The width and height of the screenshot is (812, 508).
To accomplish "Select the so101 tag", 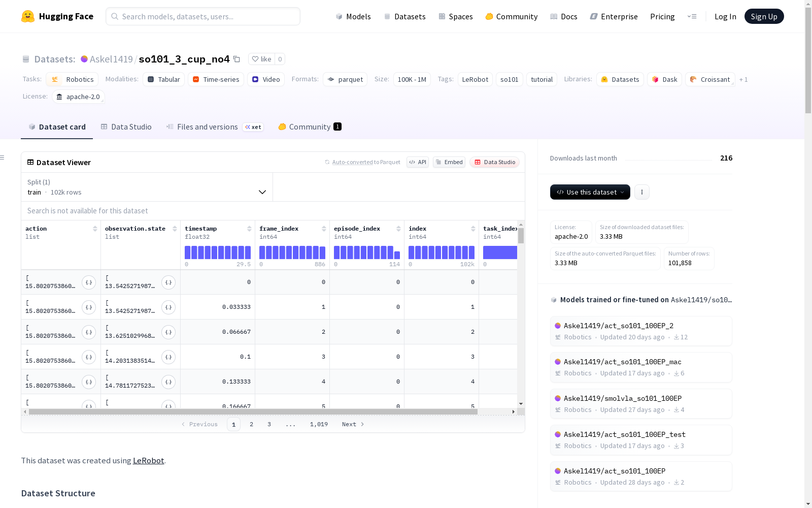I will pos(510,79).
